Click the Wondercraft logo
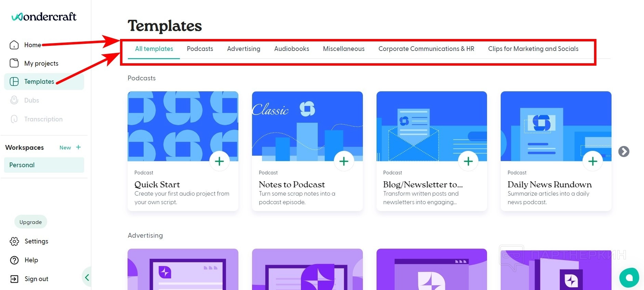 pos(44,16)
